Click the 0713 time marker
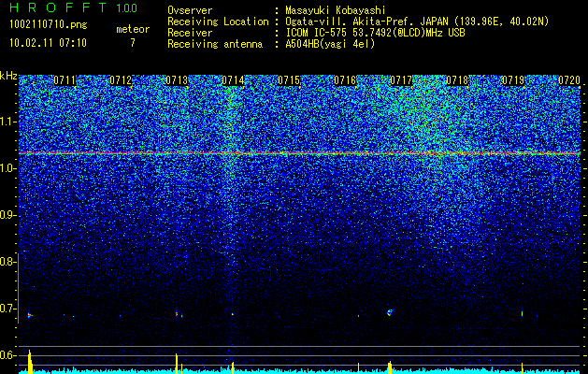 click(177, 80)
